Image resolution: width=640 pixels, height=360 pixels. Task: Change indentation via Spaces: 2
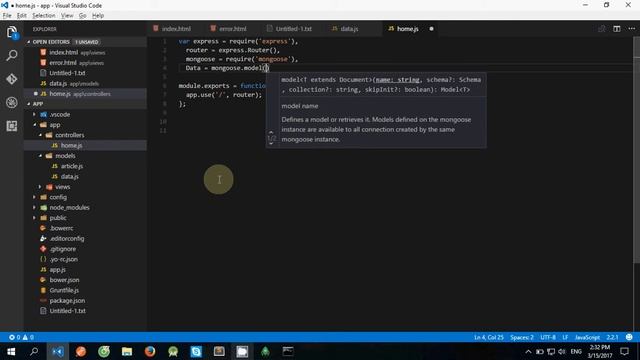(522, 338)
